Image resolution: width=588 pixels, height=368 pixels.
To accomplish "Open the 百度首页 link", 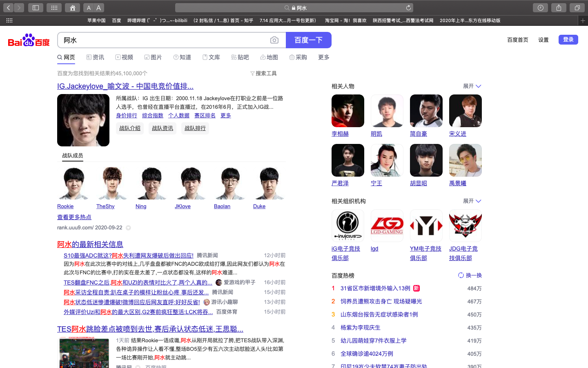I will coord(518,40).
